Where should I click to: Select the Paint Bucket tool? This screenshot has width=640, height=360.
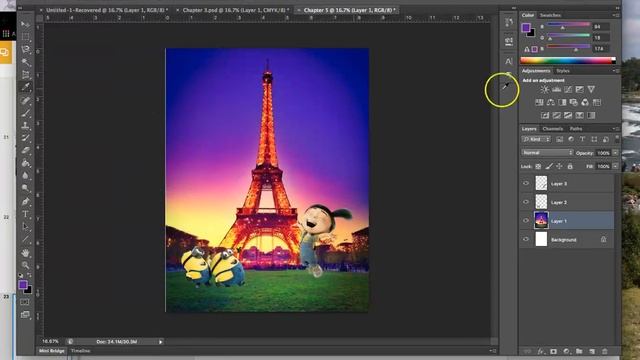tap(25, 163)
